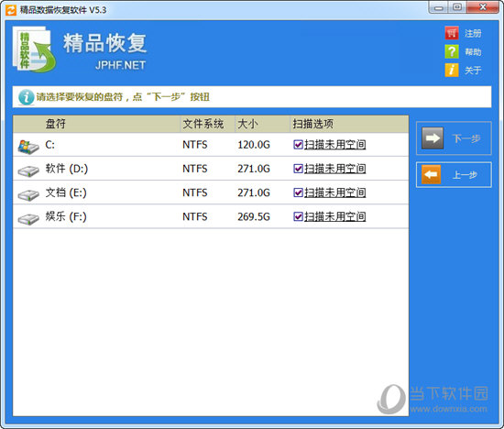Image resolution: width=504 pixels, height=429 pixels.
Task: Open the 帮助 help link
Action: pyautogui.click(x=473, y=51)
